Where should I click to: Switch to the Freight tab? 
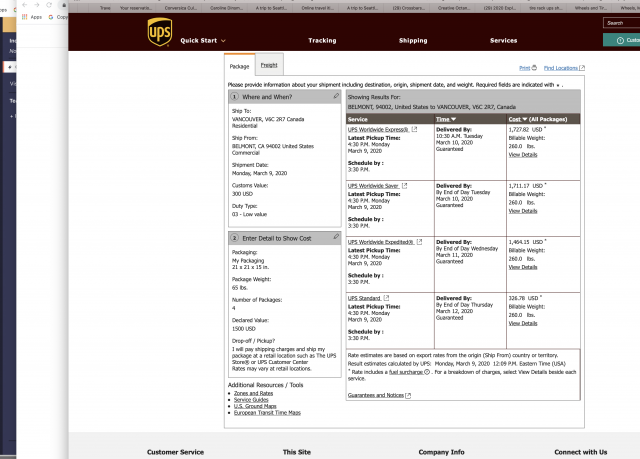coord(269,65)
